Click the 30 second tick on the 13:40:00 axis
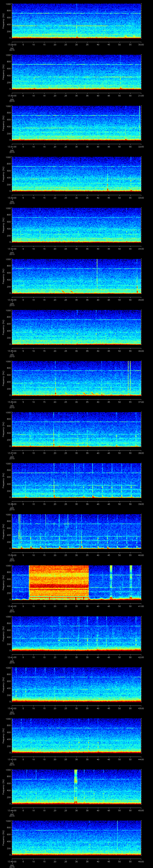The width and height of the screenshot is (153, 868). click(x=77, y=606)
